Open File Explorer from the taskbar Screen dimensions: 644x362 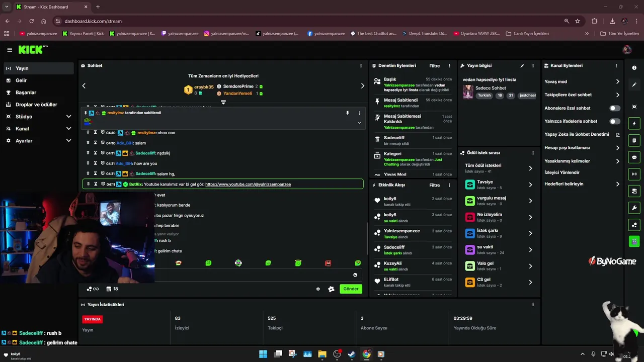pos(322,354)
